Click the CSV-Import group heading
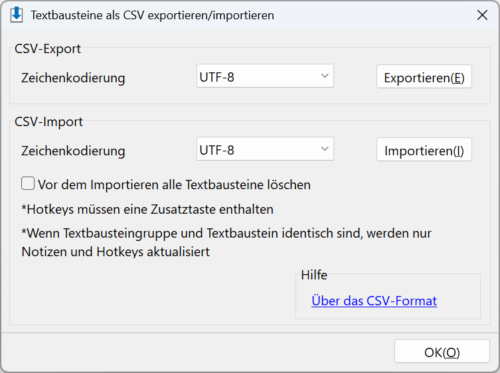 pyautogui.click(x=49, y=122)
